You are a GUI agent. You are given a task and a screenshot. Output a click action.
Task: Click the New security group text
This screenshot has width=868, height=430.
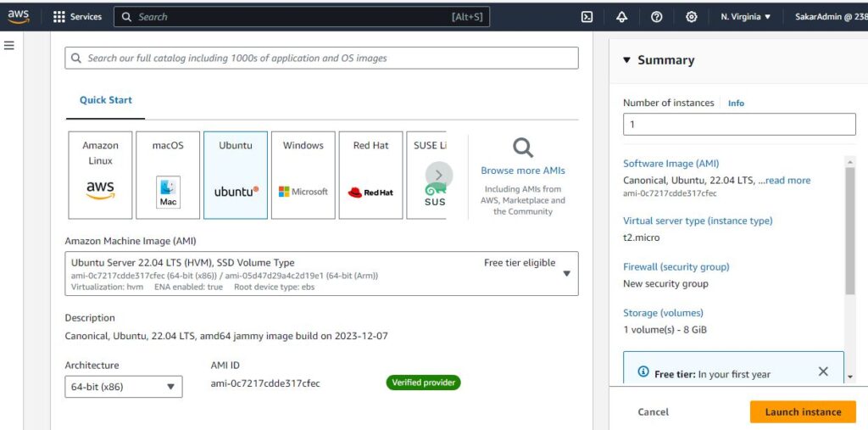(x=665, y=284)
